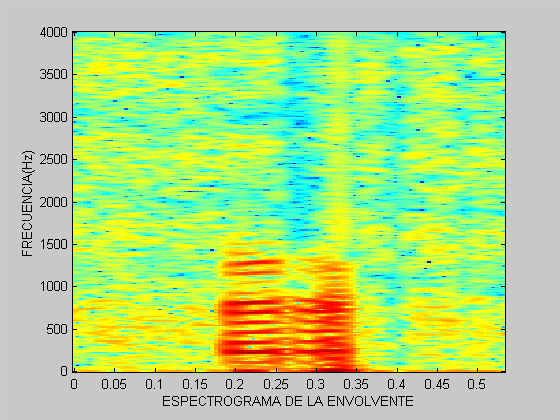Select the 3500 frequency tick label

(54, 75)
